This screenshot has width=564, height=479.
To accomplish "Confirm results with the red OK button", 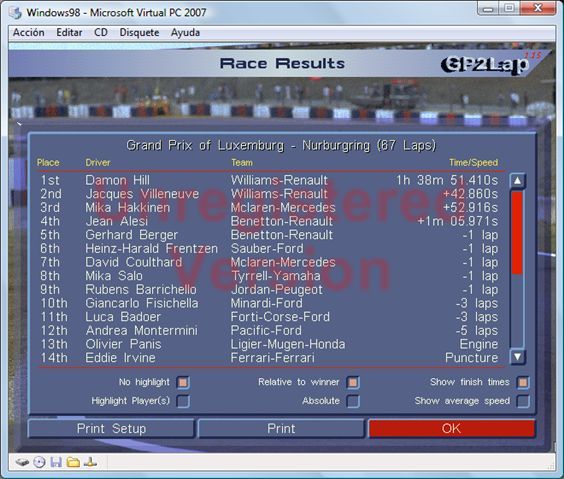I will click(451, 428).
